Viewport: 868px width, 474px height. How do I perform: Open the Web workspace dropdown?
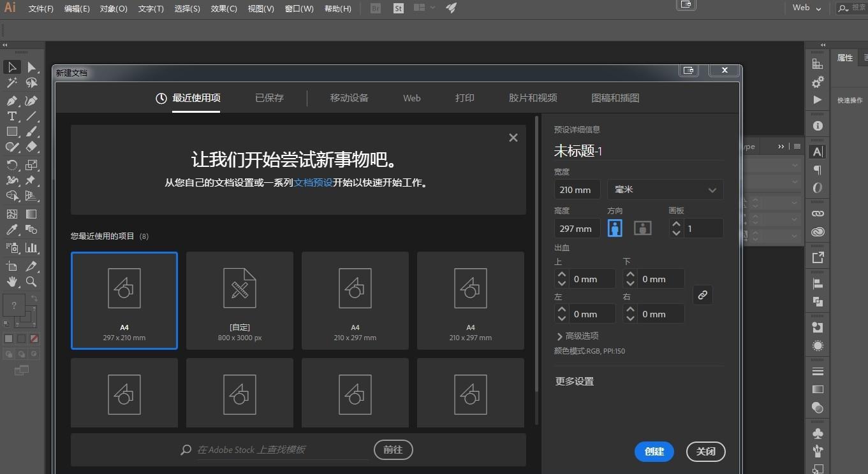tap(807, 8)
